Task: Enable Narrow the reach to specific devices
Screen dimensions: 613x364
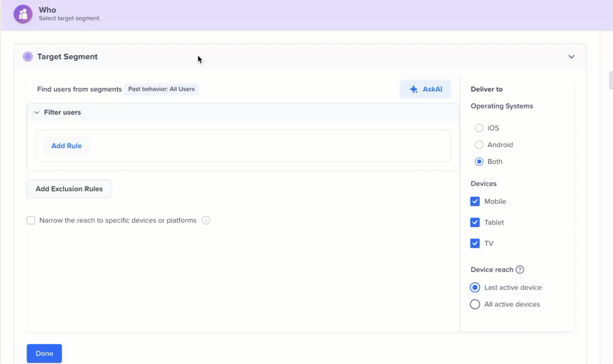Action: pos(31,220)
